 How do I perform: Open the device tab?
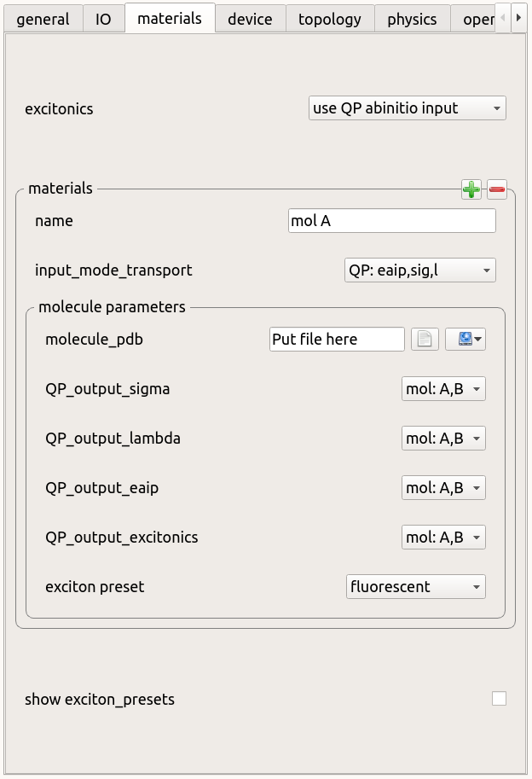[x=250, y=19]
